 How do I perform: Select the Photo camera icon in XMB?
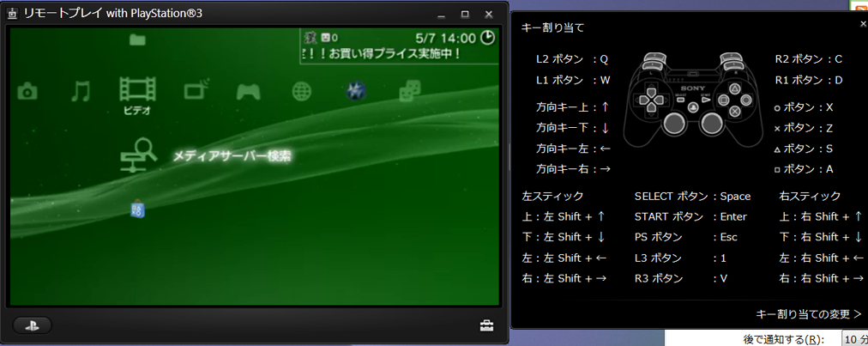[27, 91]
